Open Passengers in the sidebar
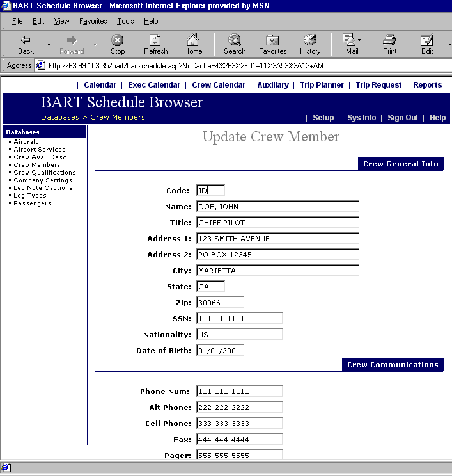This screenshot has height=476, width=452. (x=32, y=203)
